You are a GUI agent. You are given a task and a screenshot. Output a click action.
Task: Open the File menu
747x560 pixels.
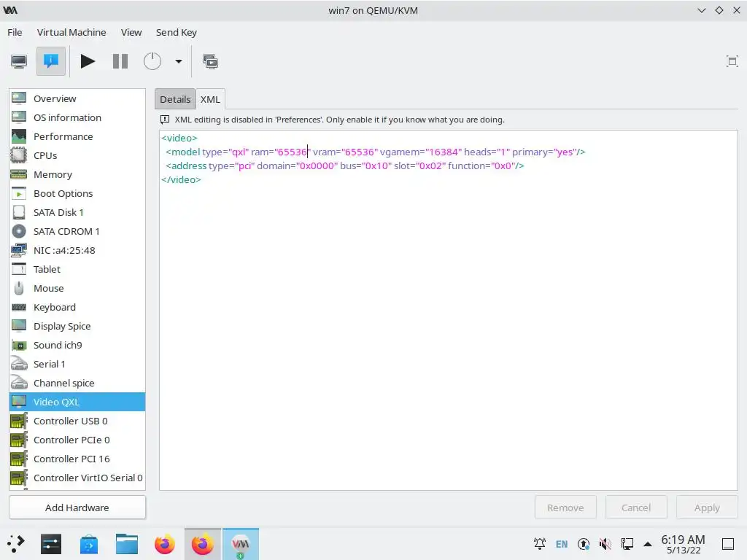coord(15,32)
